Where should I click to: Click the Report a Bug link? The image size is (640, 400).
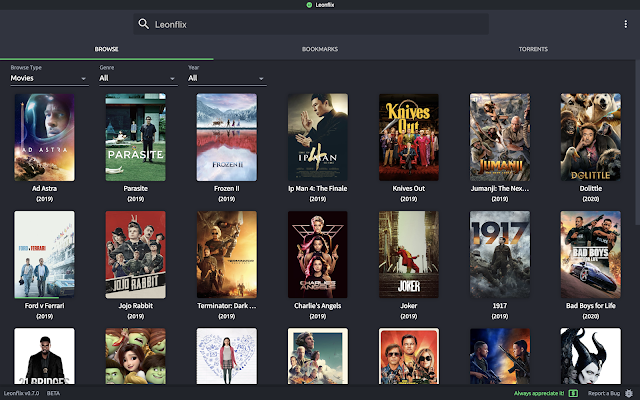click(604, 393)
